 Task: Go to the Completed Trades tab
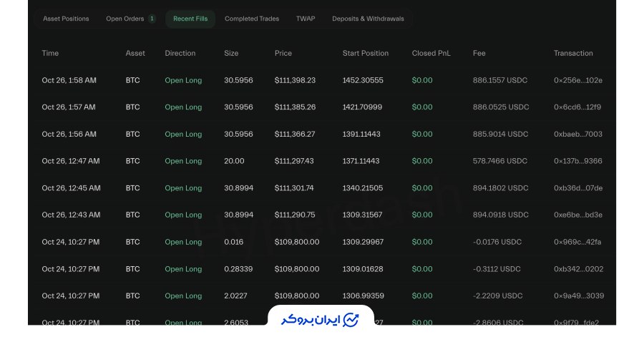pos(252,19)
